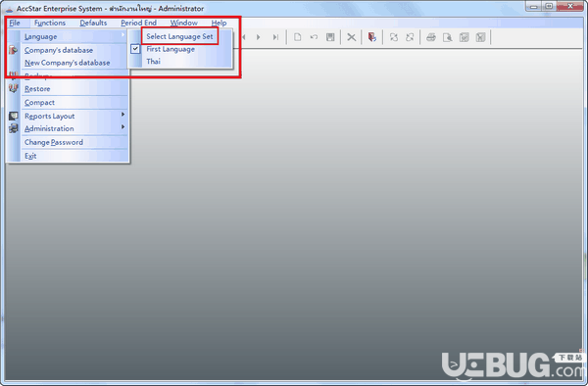Click the new document toolbar icon
This screenshot has height=386, width=588.
click(x=297, y=37)
